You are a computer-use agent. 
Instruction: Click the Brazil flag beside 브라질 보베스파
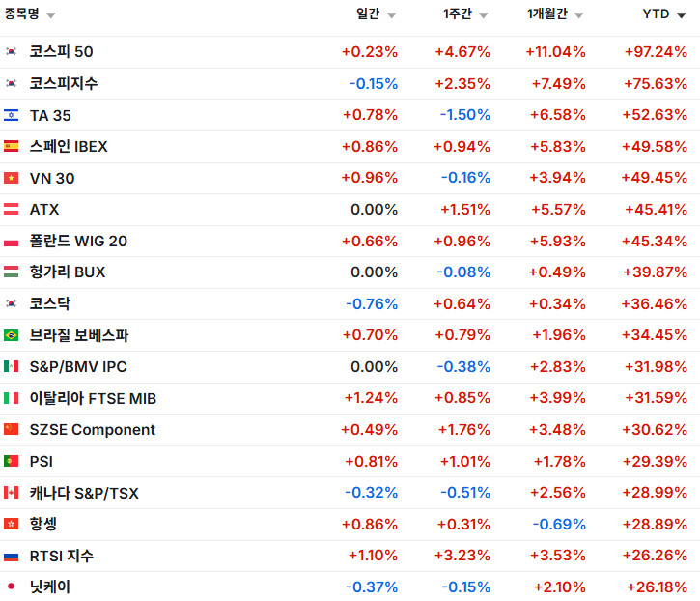[12, 335]
